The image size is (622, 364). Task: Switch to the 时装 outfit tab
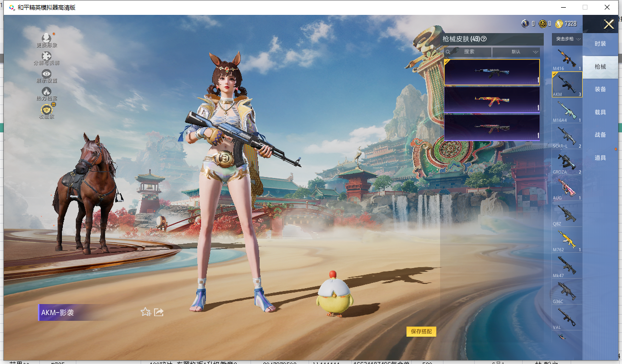pos(600,44)
